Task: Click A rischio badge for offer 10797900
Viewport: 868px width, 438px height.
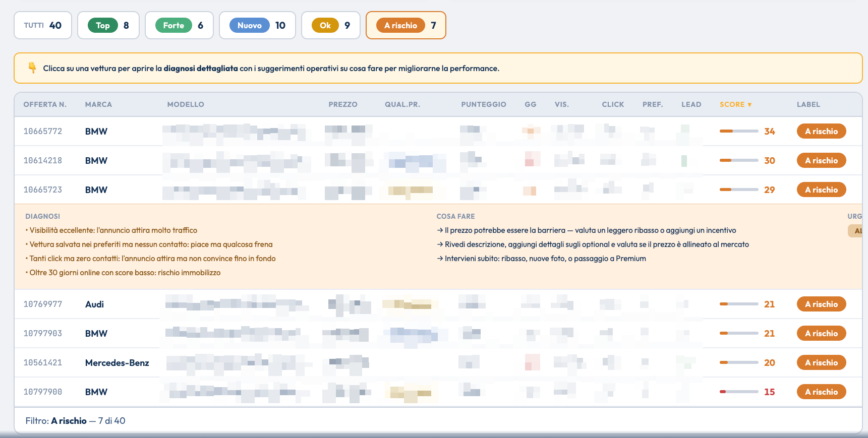Action: pyautogui.click(x=821, y=392)
